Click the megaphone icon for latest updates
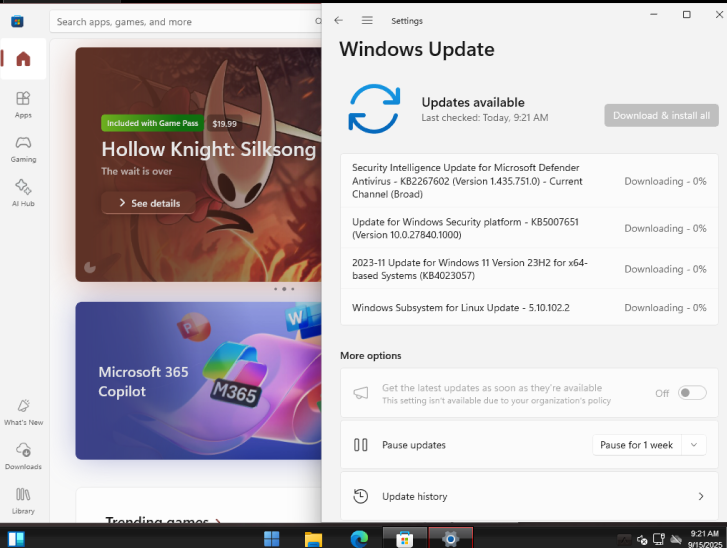This screenshot has height=548, width=727. coord(361,393)
